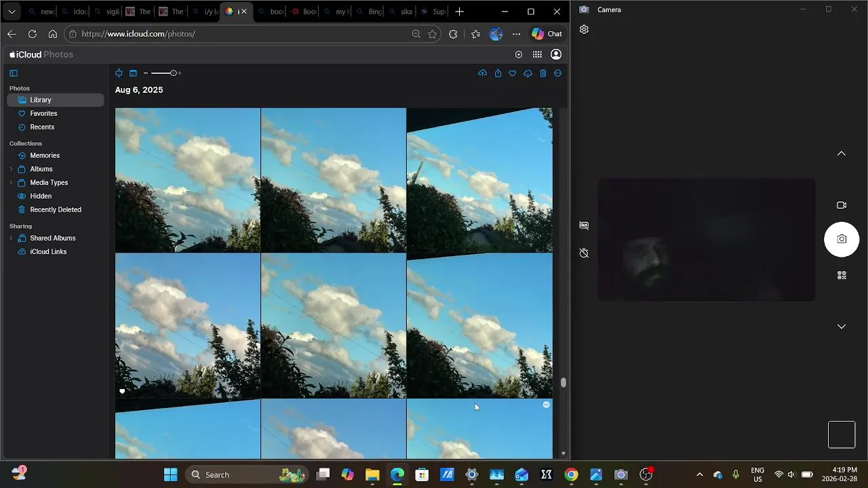Click the browser address bar URL
The height and width of the screenshot is (488, 868).
(138, 34)
